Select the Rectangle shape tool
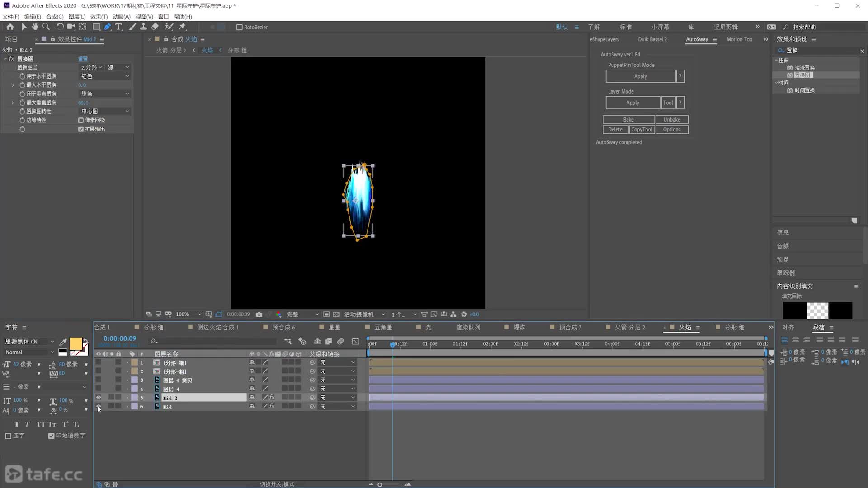 (x=96, y=27)
